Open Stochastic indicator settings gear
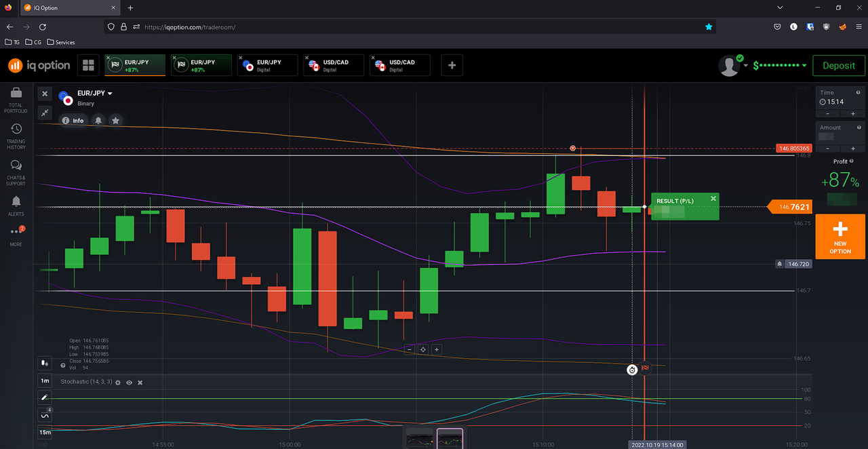Image resolution: width=868 pixels, height=449 pixels. tap(118, 383)
